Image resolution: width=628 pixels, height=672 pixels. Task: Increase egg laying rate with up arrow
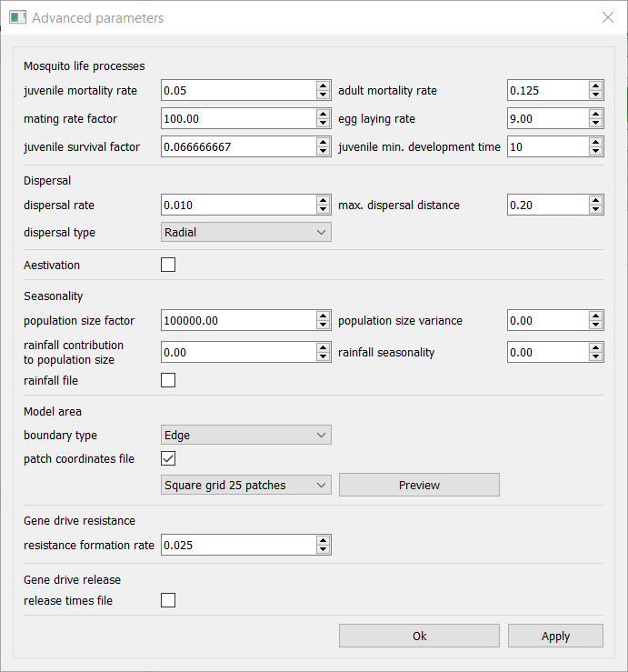[x=595, y=114]
